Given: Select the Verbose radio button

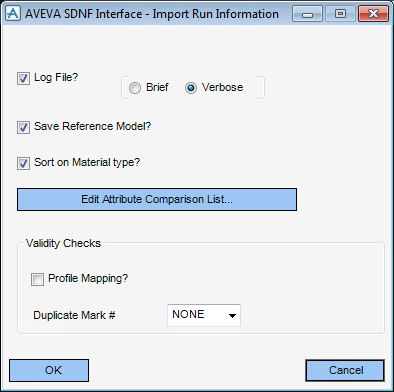Looking at the screenshot, I should pyautogui.click(x=191, y=88).
